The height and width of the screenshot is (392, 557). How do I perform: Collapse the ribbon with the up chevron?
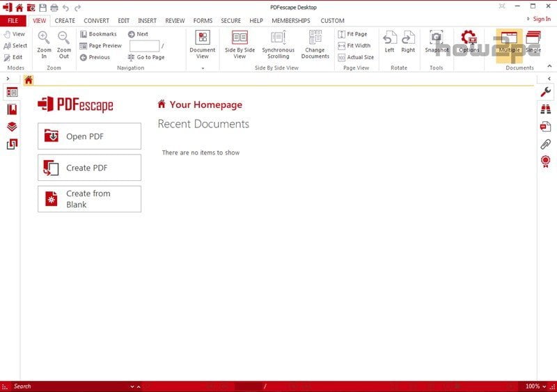(549, 66)
